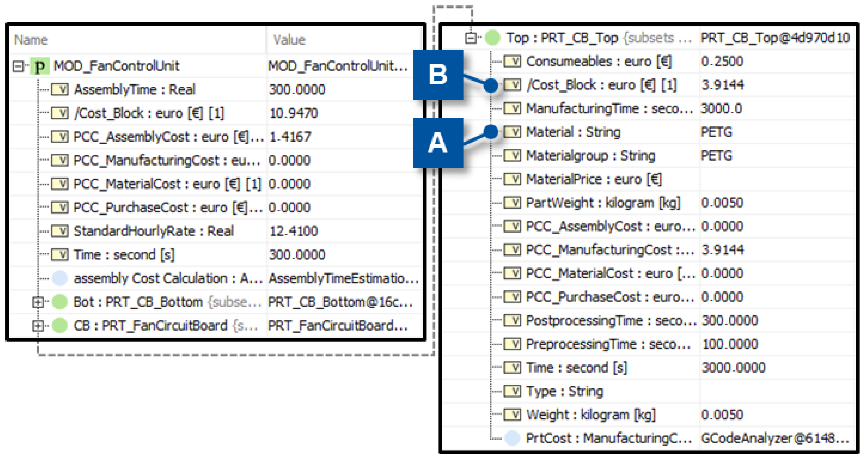
Task: Click the empty MaterialPrice value cell
Action: coord(775,179)
